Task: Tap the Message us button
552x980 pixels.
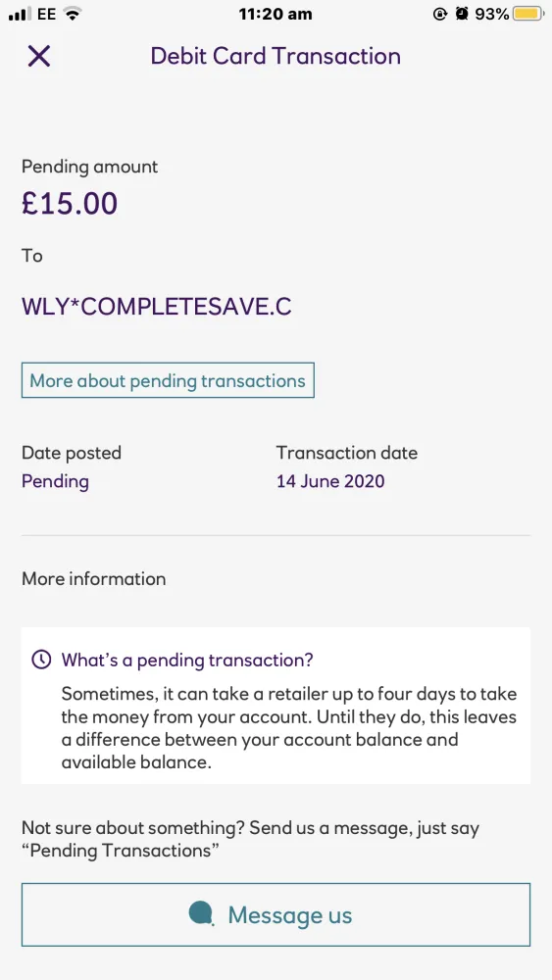Action: click(x=276, y=914)
